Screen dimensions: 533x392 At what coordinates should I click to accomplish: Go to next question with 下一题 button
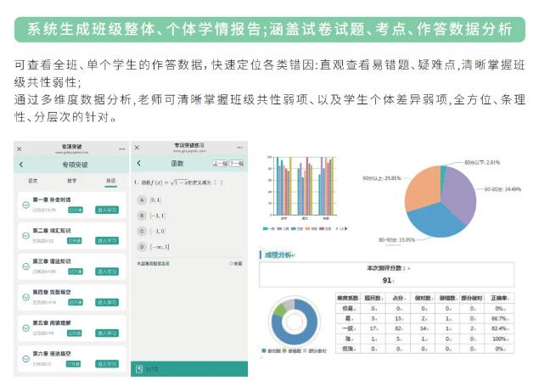coord(235,164)
